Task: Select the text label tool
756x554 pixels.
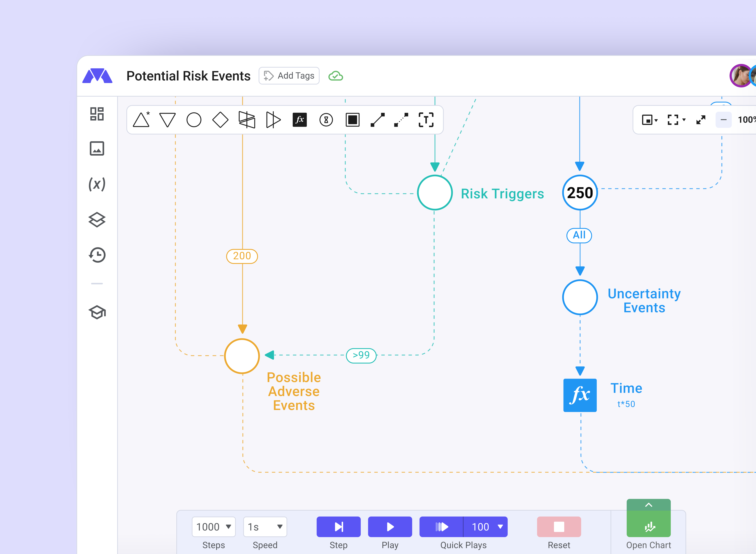Action: point(426,120)
